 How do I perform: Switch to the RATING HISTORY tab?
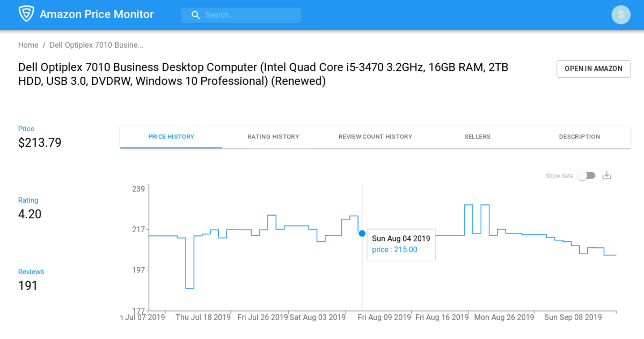pyautogui.click(x=273, y=137)
